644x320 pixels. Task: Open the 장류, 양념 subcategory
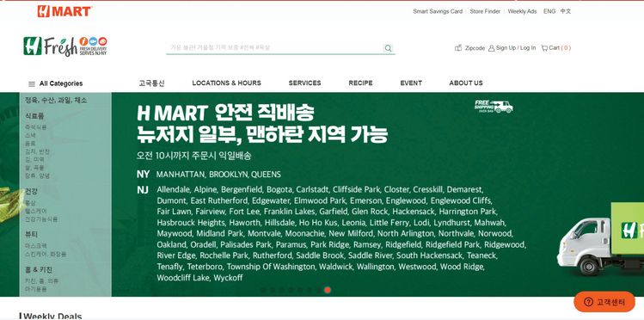tap(37, 175)
